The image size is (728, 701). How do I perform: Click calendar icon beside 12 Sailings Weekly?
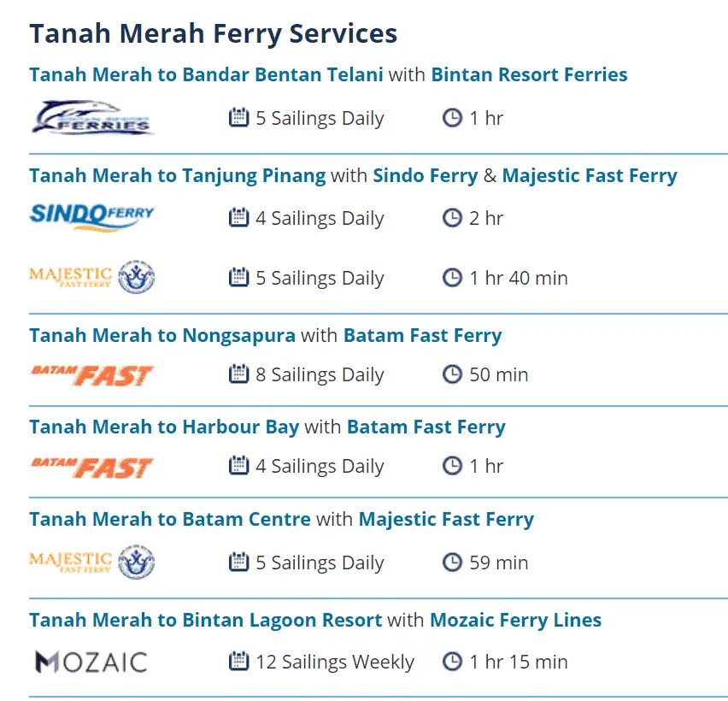pos(238,661)
